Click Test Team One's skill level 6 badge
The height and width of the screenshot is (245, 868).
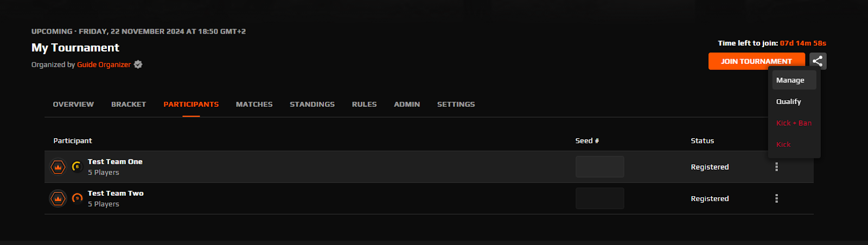point(77,166)
